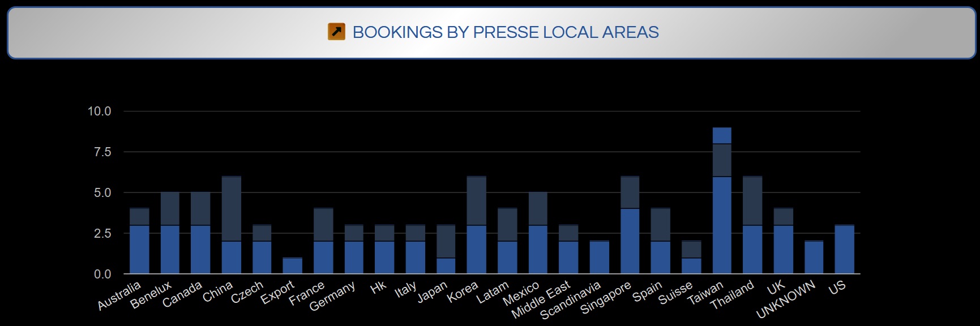Select the Japan bar's dark upper segment

[x=446, y=242]
